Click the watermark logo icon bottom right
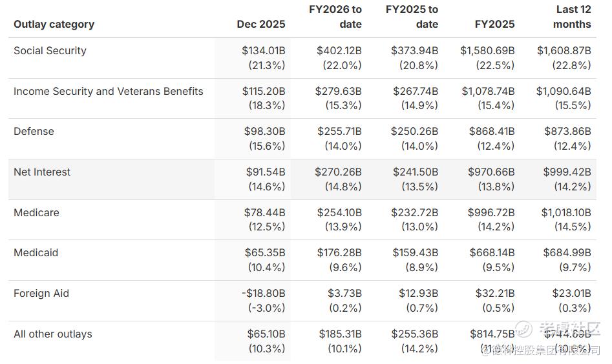This screenshot has height=364, width=612. click(523, 329)
